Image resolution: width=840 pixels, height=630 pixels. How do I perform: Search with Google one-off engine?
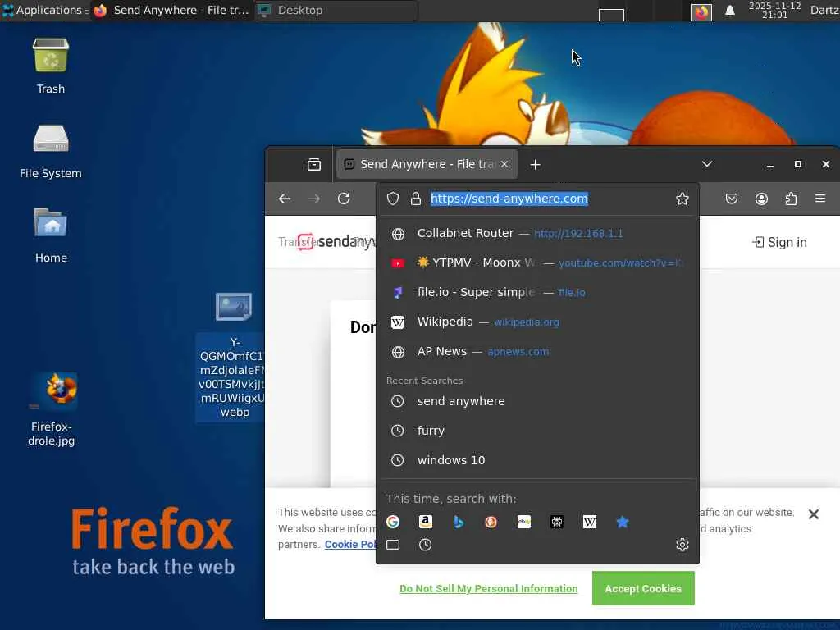click(x=393, y=522)
